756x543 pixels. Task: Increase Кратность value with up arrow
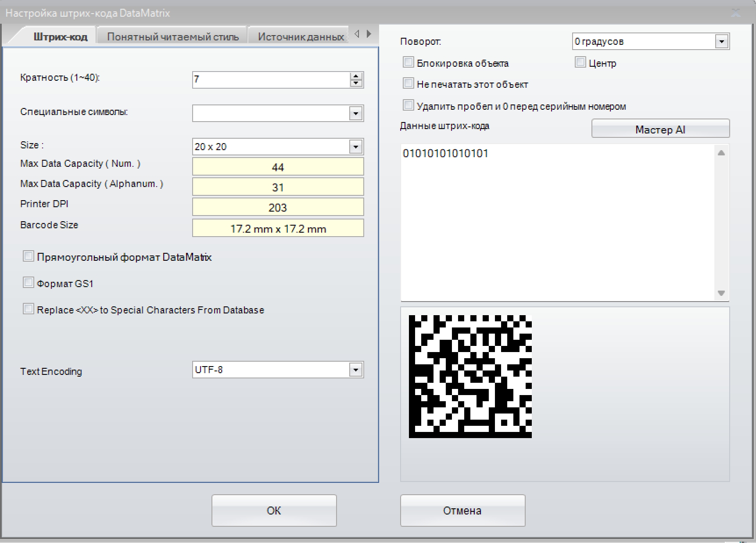356,76
